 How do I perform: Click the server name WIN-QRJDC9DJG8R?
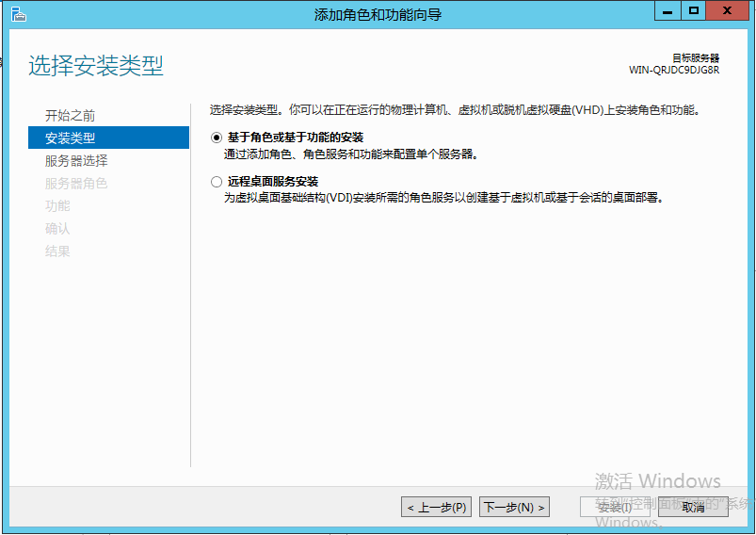tap(674, 70)
